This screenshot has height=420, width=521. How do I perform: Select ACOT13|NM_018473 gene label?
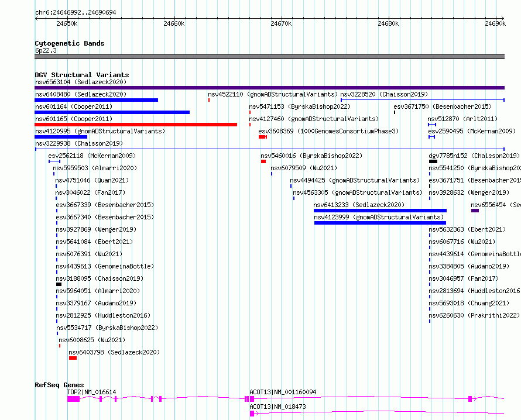277,407
